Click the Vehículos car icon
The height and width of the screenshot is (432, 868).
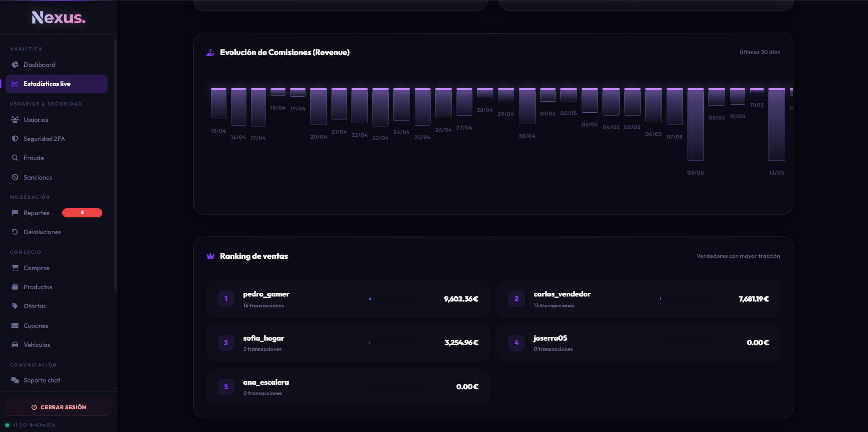click(x=15, y=345)
